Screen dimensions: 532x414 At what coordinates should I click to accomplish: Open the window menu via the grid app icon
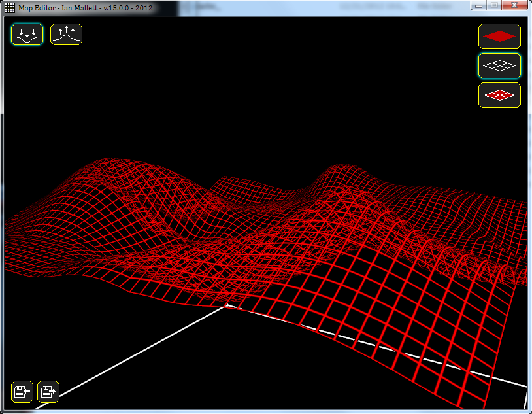(x=10, y=8)
